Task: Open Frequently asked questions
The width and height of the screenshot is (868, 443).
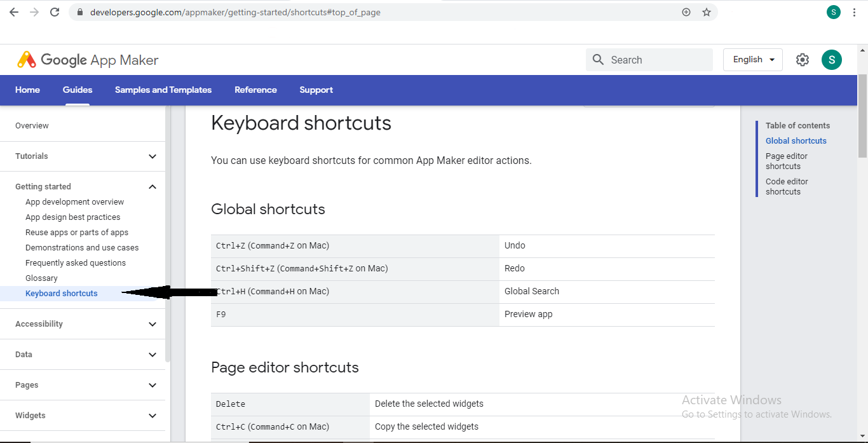Action: 76,263
